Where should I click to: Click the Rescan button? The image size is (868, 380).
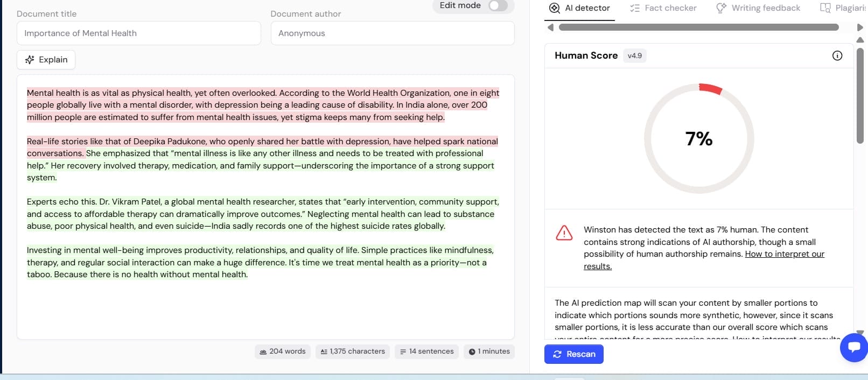[574, 354]
